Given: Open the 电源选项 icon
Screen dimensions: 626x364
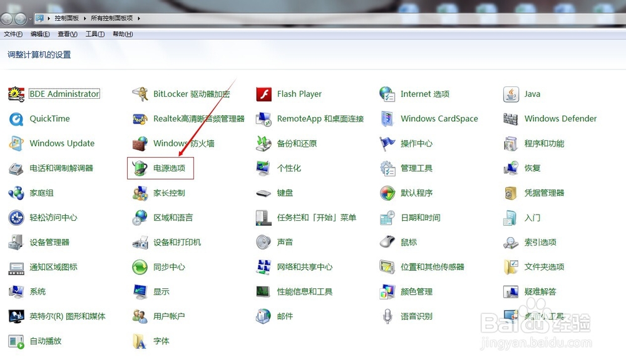Looking at the screenshot, I should (x=140, y=168).
